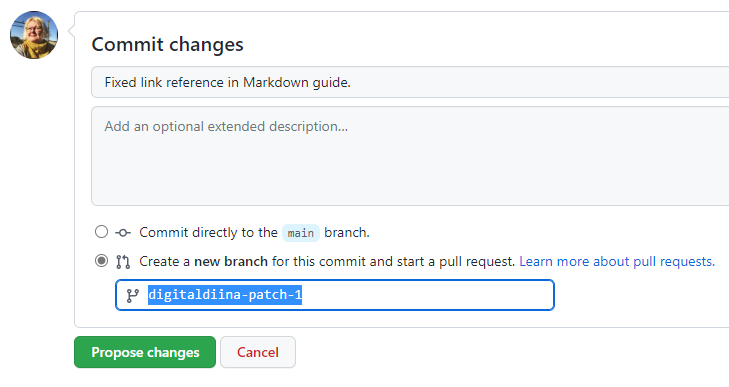Click empty space after branch name in field
Viewport: 729px width, 387px height.
click(428, 295)
